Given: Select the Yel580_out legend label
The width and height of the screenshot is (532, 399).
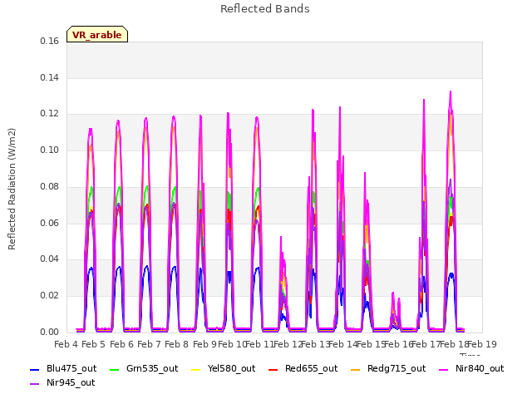Looking at the screenshot, I should point(231,369).
